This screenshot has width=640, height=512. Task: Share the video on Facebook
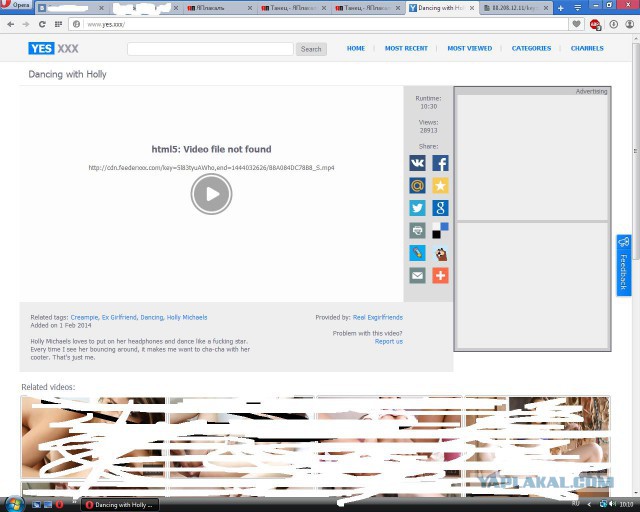tap(440, 163)
